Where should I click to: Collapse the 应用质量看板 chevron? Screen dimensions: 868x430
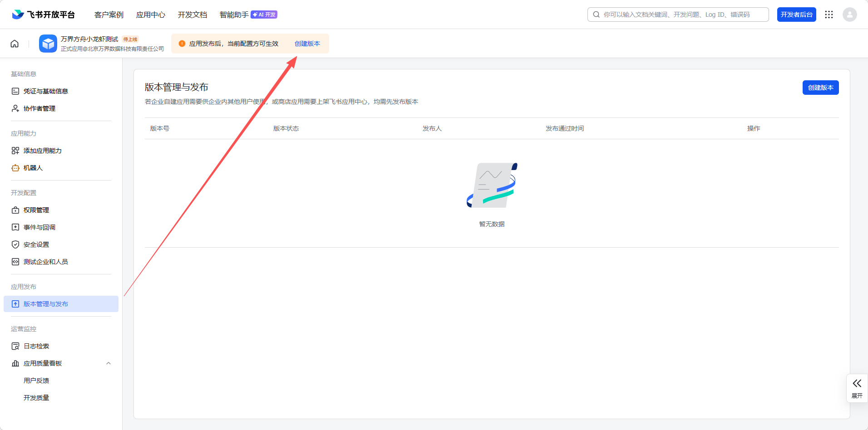[x=108, y=363]
